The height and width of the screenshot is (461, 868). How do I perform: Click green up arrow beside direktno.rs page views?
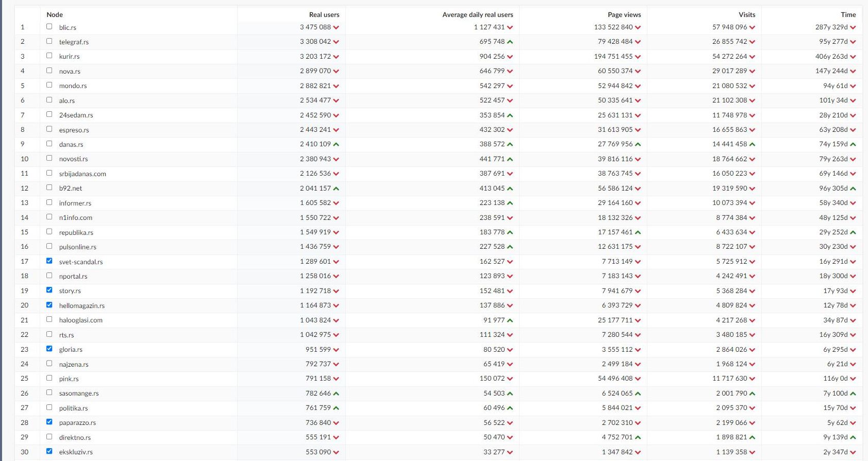pos(638,437)
